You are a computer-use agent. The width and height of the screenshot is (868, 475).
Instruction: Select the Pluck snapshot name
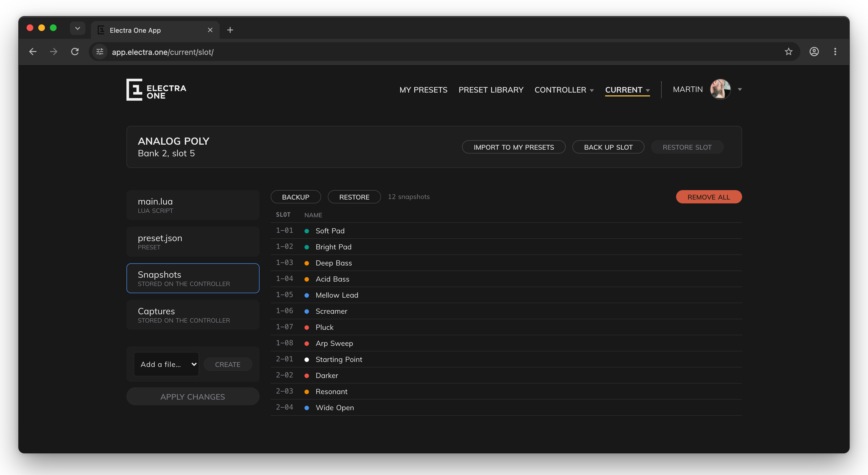pyautogui.click(x=324, y=327)
